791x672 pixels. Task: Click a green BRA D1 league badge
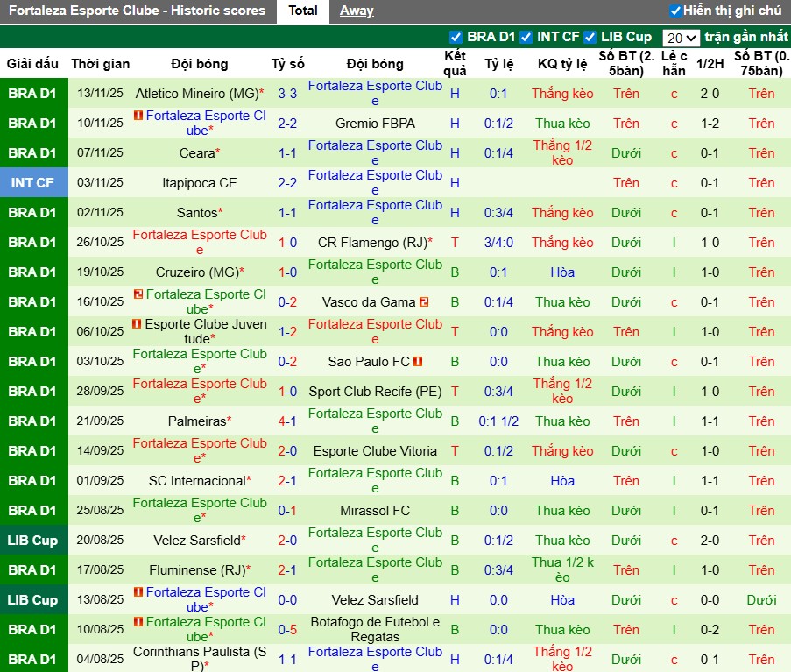[33, 93]
